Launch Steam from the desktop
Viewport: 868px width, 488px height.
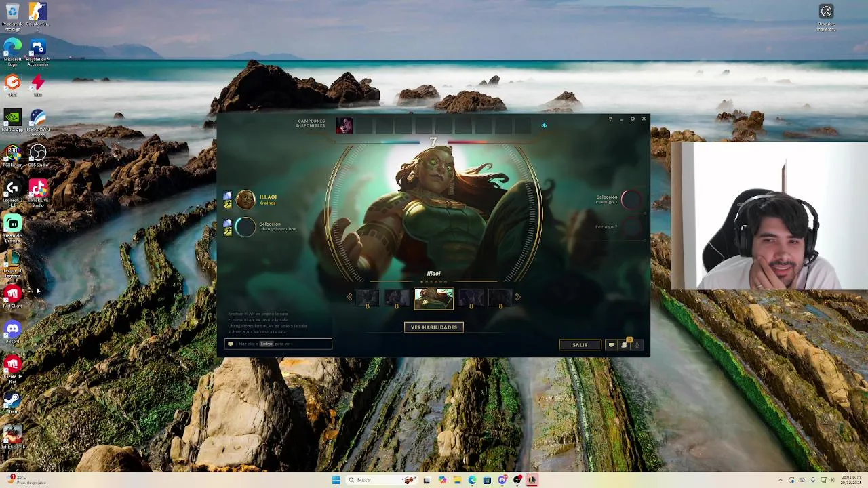coord(12,403)
